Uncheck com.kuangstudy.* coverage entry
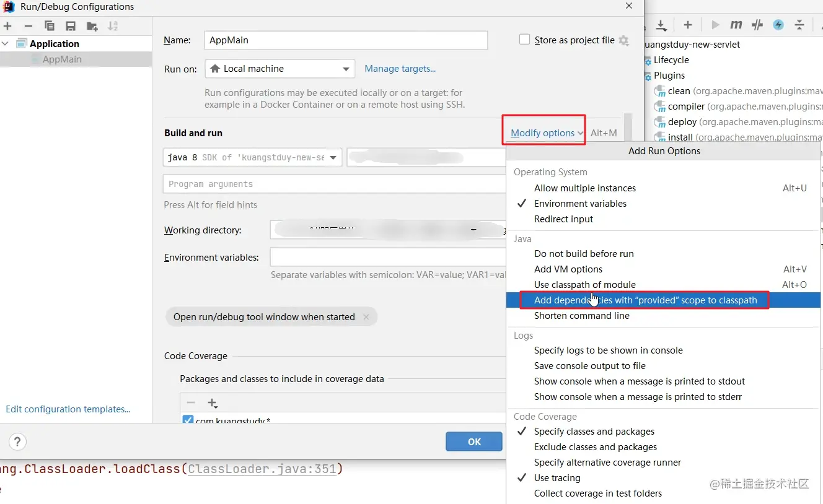 click(x=188, y=420)
